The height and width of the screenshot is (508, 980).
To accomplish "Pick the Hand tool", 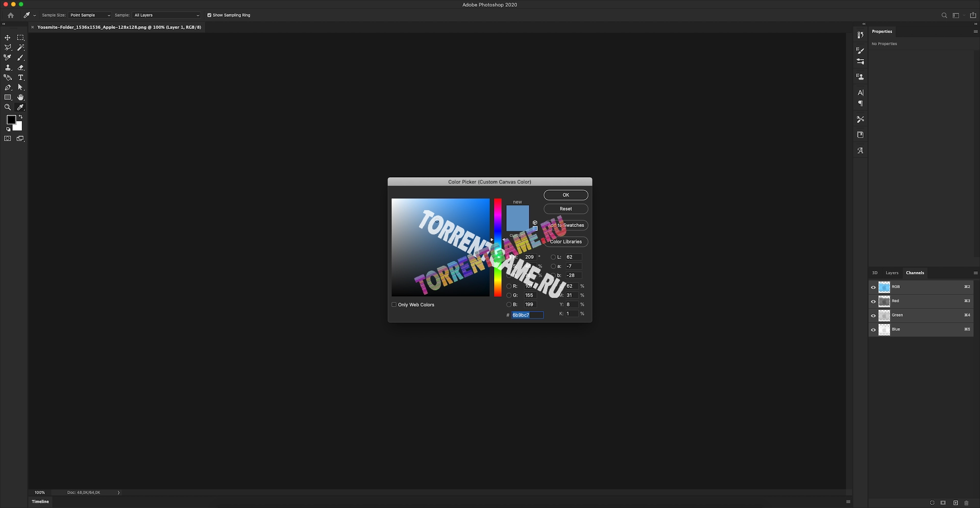I will pyautogui.click(x=20, y=97).
